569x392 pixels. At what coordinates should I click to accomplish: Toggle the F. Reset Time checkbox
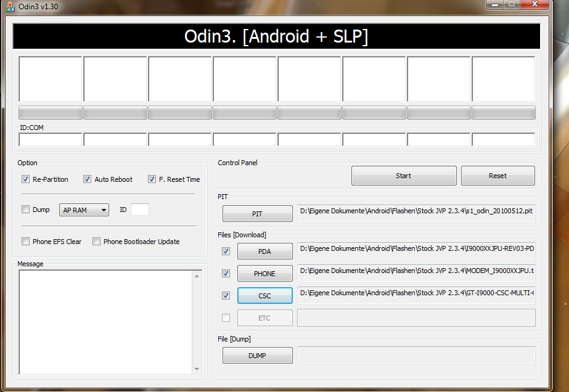(152, 179)
